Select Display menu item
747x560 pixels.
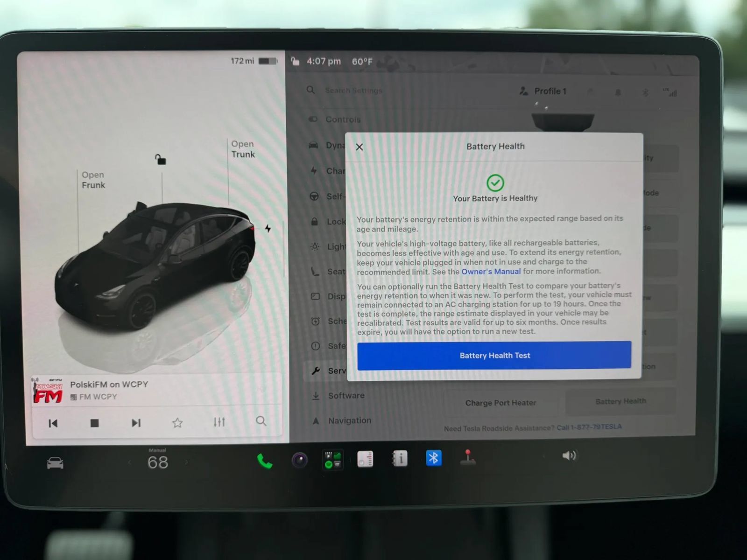328,296
